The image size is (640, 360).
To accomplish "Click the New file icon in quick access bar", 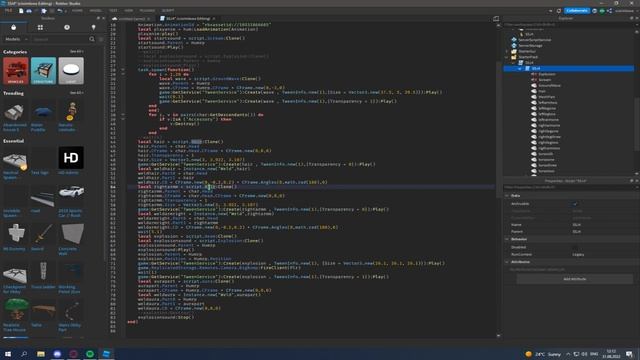I will click(x=21, y=11).
